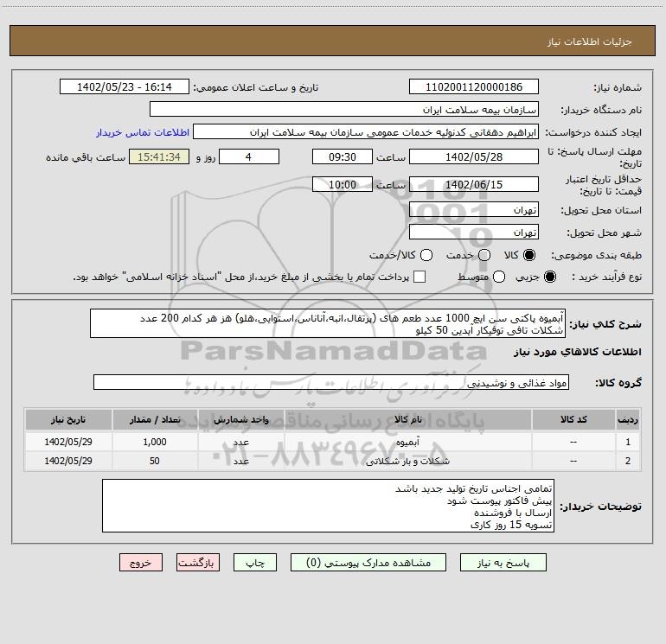Toggle the اسناد خزانه اسلامی payment checkbox
The width and height of the screenshot is (666, 644).
click(x=419, y=277)
